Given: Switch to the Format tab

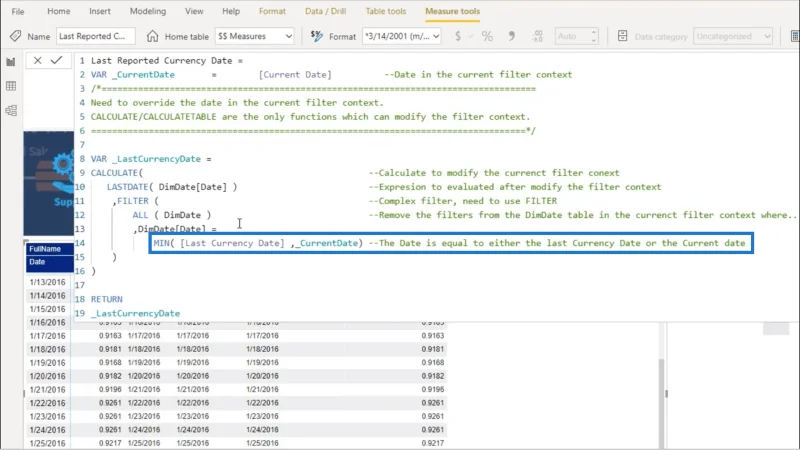Looking at the screenshot, I should coord(272,11).
